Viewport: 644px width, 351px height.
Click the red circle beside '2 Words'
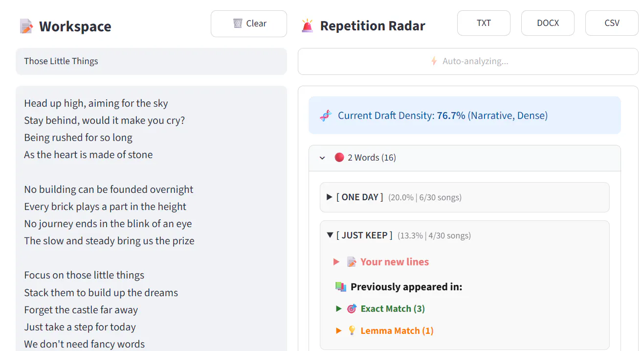click(x=339, y=157)
